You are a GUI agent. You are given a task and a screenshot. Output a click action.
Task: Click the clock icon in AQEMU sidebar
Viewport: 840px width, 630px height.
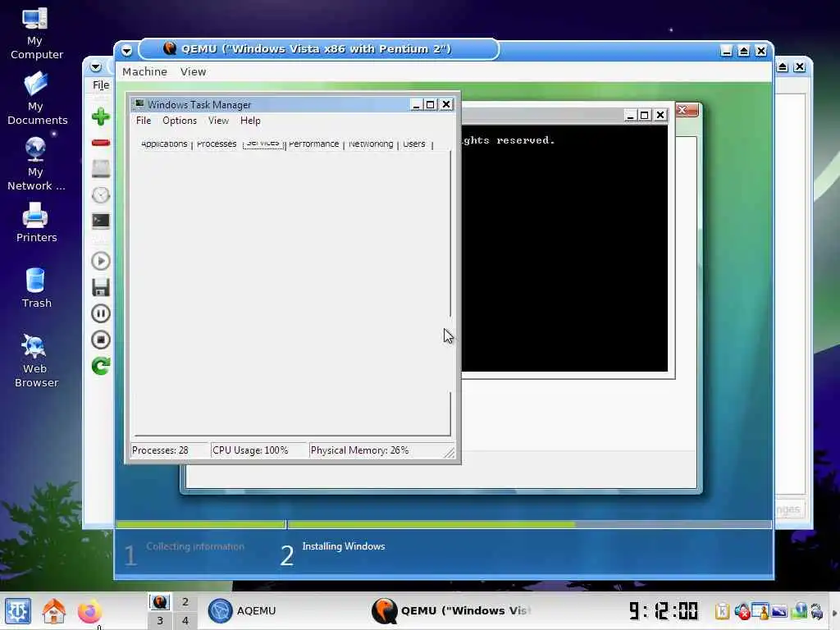[x=100, y=195]
